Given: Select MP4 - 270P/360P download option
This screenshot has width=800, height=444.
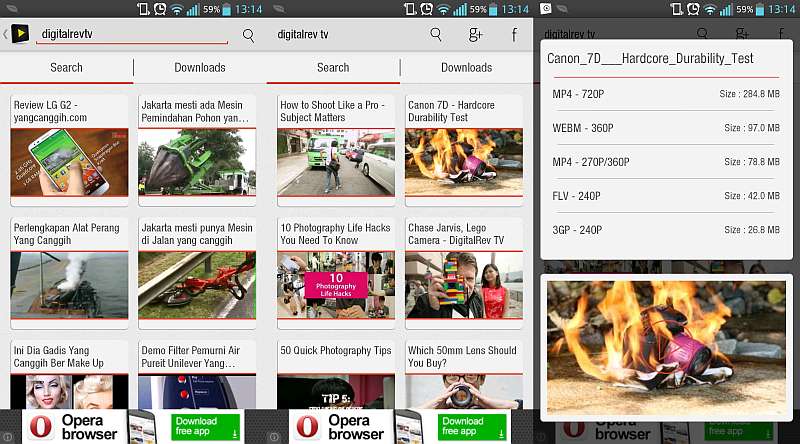Looking at the screenshot, I should [666, 162].
